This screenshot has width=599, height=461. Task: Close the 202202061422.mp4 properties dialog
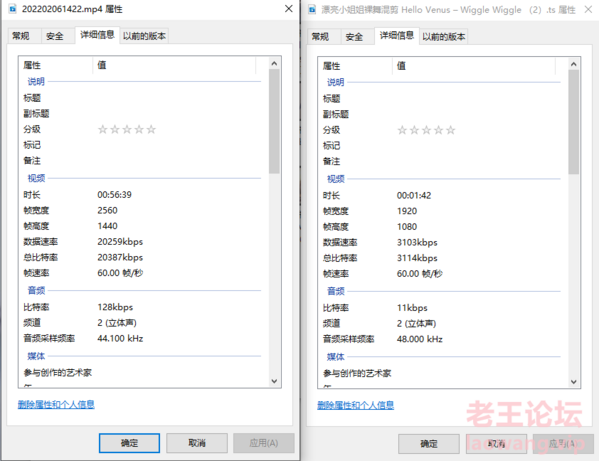point(289,9)
